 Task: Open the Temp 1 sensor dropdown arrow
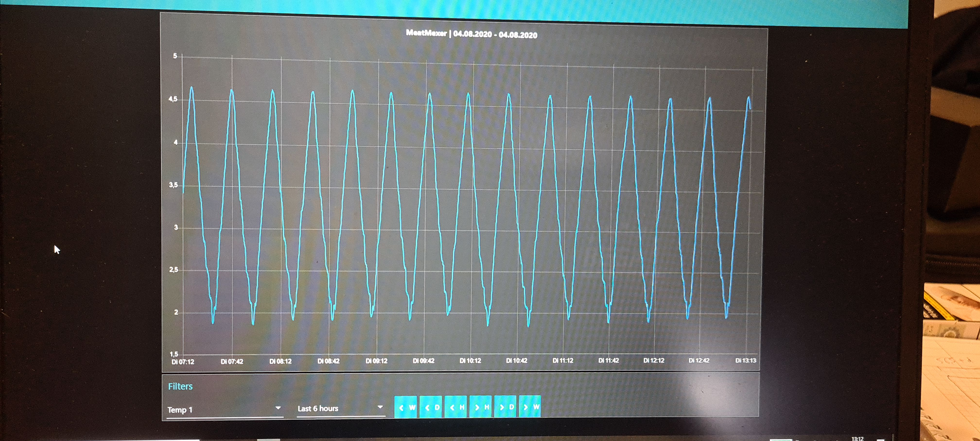(x=278, y=408)
